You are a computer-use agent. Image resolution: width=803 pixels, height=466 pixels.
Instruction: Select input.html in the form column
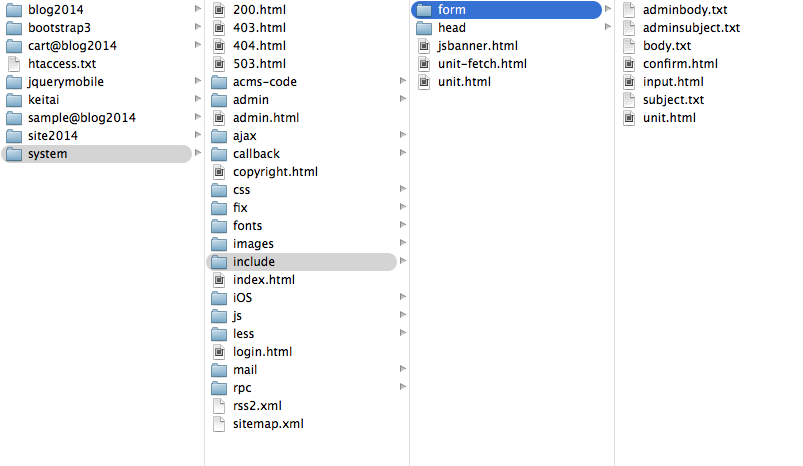[x=673, y=82]
